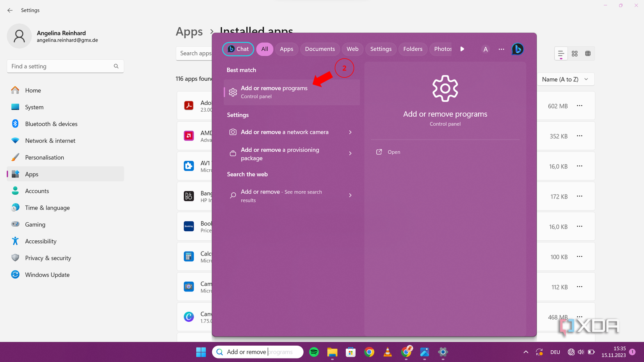Screen dimensions: 644x362
Task: Launch Microsoft Store from taskbar
Action: pyautogui.click(x=350, y=352)
